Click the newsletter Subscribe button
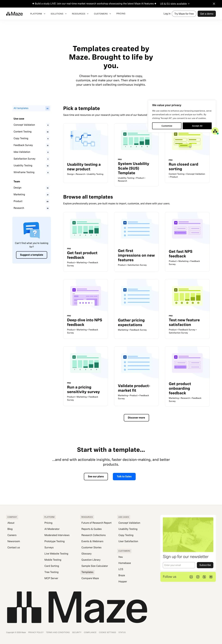 tap(205, 565)
